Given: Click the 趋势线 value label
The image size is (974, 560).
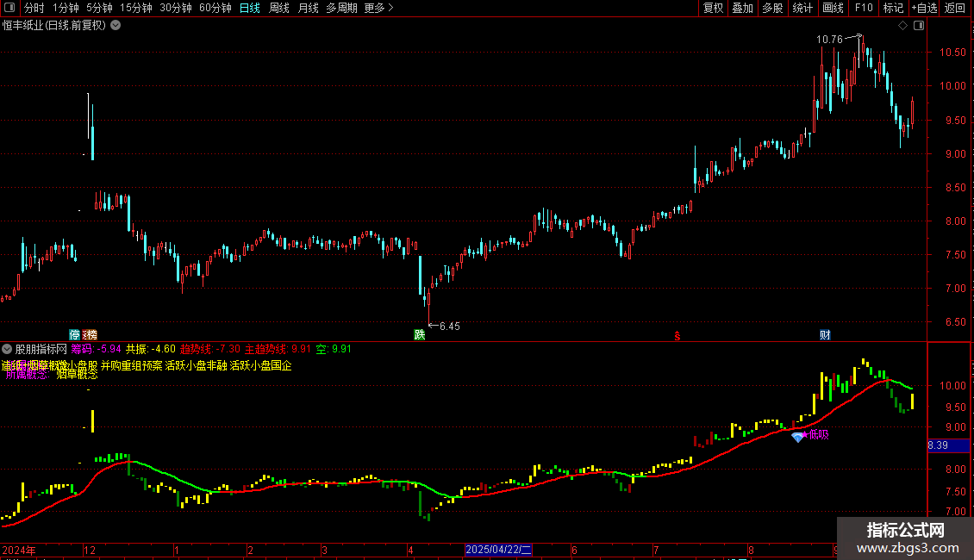Looking at the screenshot, I should (x=210, y=349).
